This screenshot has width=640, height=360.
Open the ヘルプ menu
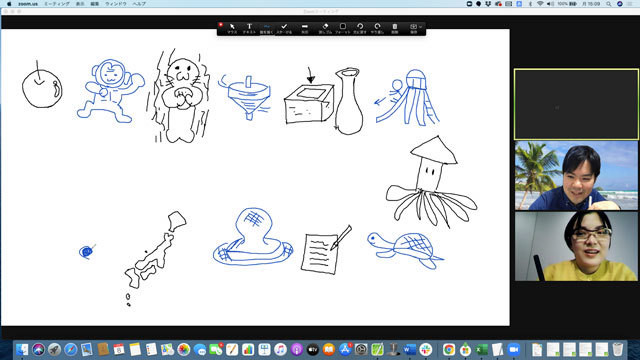(x=139, y=4)
